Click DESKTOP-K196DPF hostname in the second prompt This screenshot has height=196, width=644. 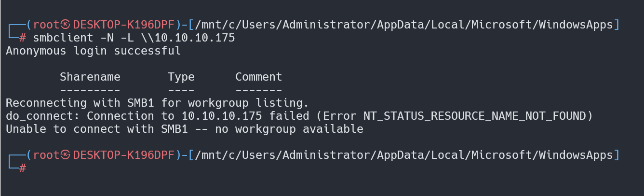(x=123, y=155)
